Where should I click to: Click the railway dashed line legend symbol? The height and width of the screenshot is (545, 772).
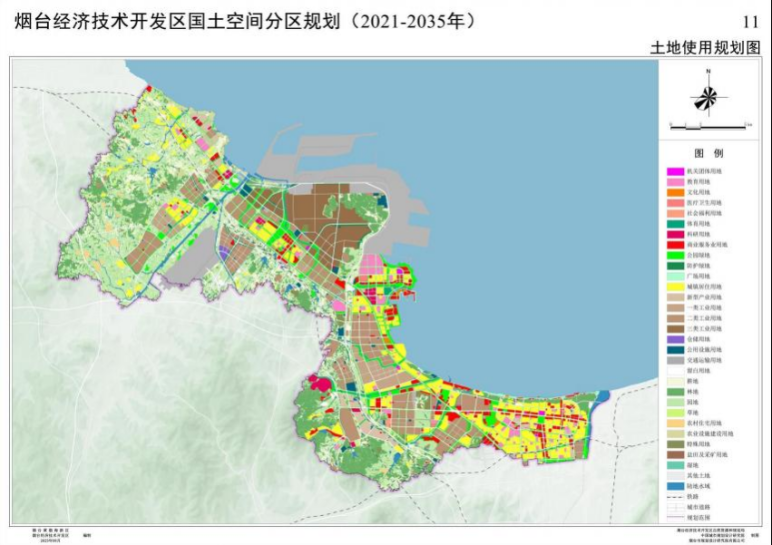[x=674, y=496]
